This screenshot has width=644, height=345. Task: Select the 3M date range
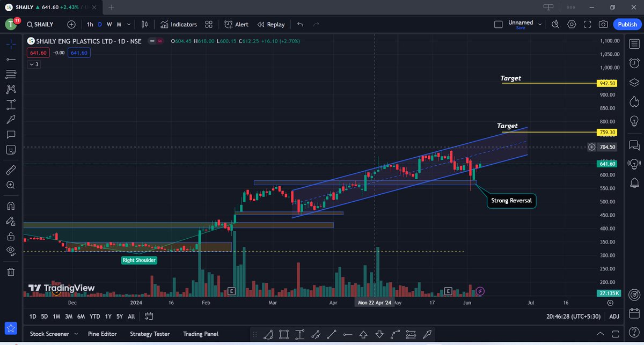tap(69, 317)
